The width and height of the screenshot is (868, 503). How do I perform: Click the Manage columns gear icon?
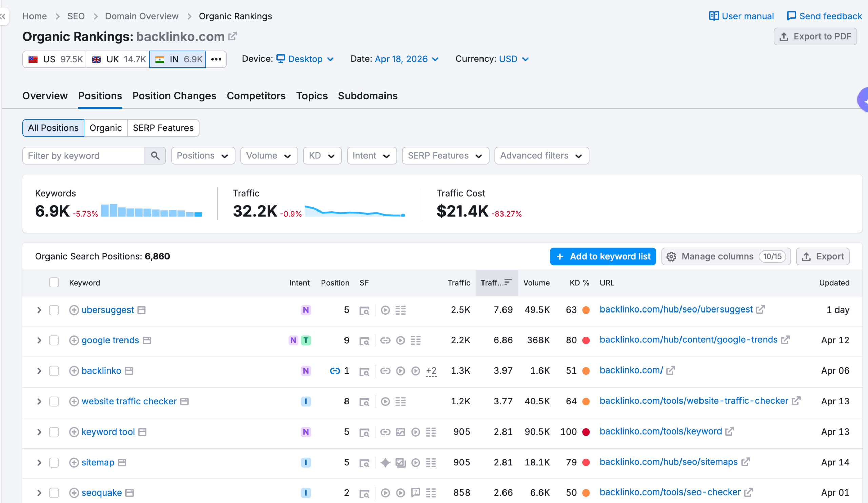click(x=672, y=257)
